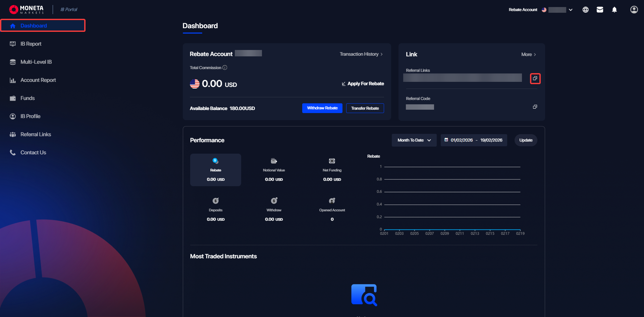Click the Account Report chart icon
Viewport: 644px width, 317px height.
coord(13,80)
